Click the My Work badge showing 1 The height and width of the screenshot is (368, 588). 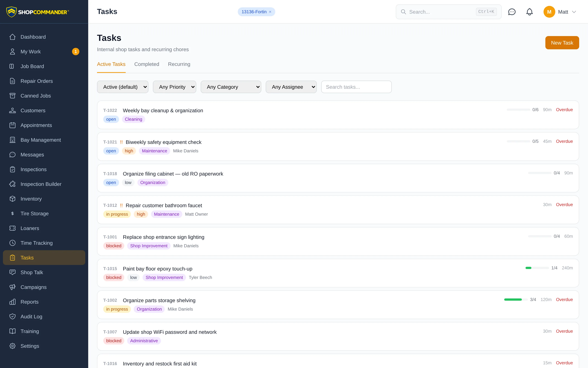[x=76, y=52]
